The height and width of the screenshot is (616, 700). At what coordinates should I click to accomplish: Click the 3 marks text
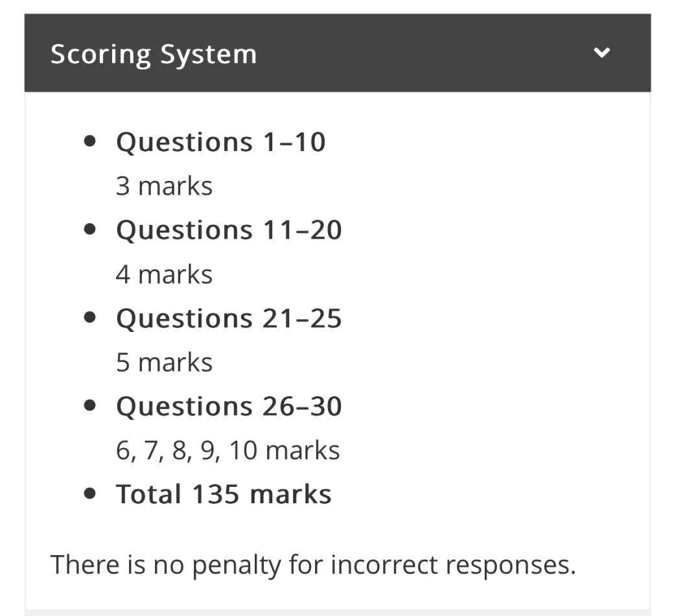coord(164,186)
